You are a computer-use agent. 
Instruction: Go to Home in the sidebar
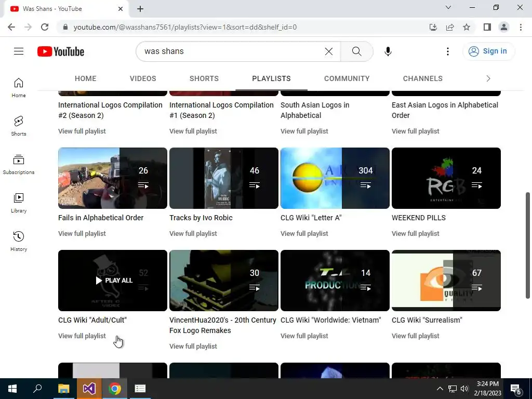click(x=19, y=87)
